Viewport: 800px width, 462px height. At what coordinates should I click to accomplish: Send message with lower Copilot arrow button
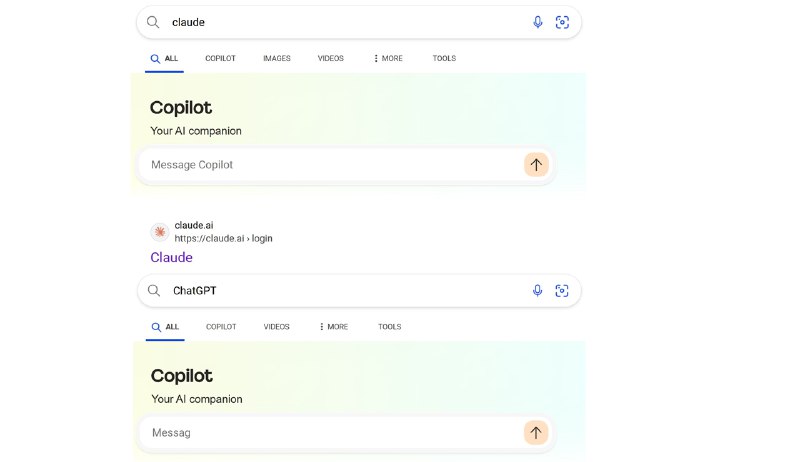(536, 433)
